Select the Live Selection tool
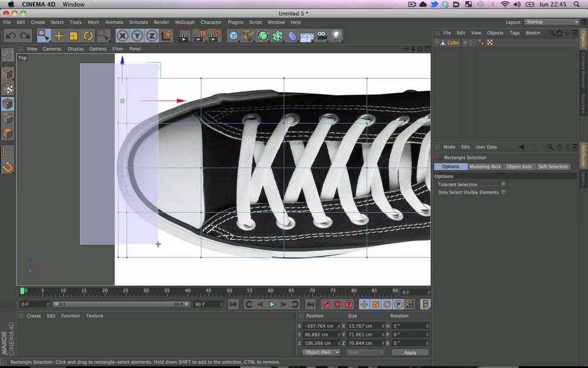This screenshot has height=368, width=588. coord(44,36)
